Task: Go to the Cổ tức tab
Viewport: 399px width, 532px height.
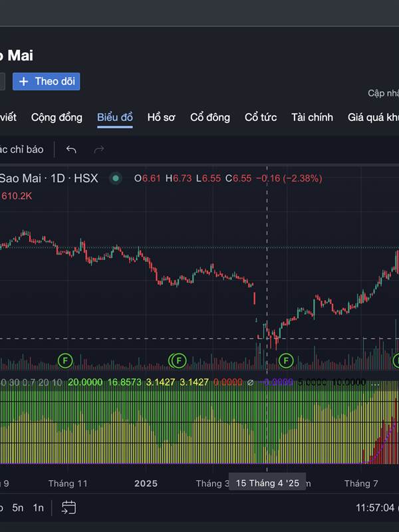Action: (x=261, y=118)
